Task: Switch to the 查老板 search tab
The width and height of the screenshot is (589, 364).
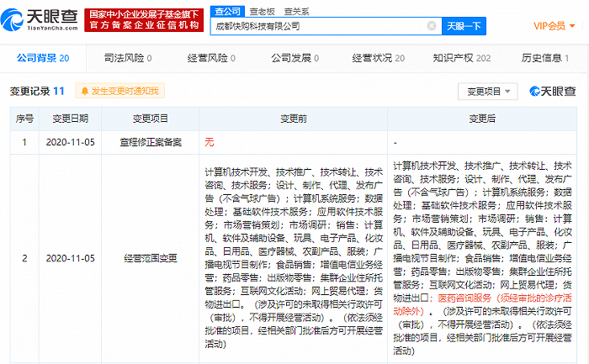Action: [x=263, y=12]
